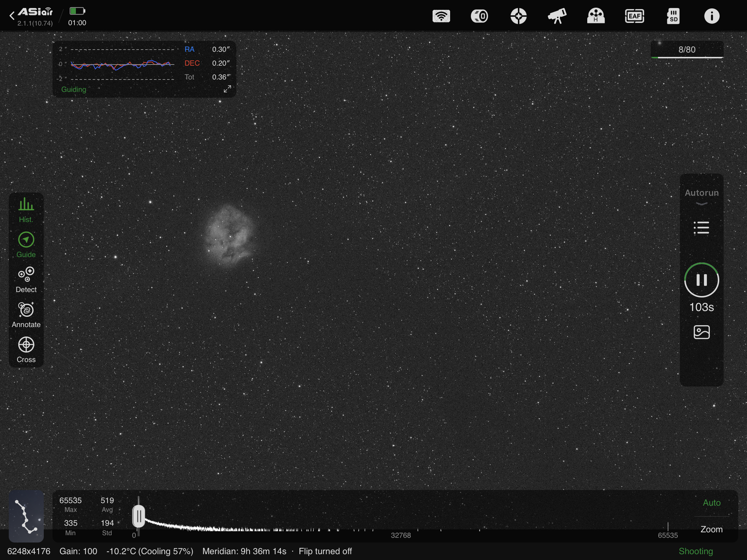Open the telescope mount settings icon
This screenshot has height=560, width=747.
click(x=557, y=16)
